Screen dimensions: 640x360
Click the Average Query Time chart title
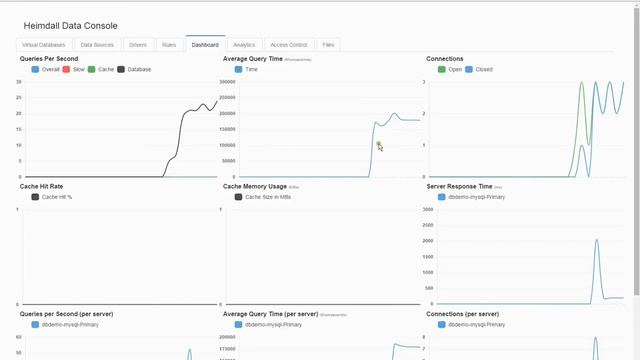[x=253, y=59]
